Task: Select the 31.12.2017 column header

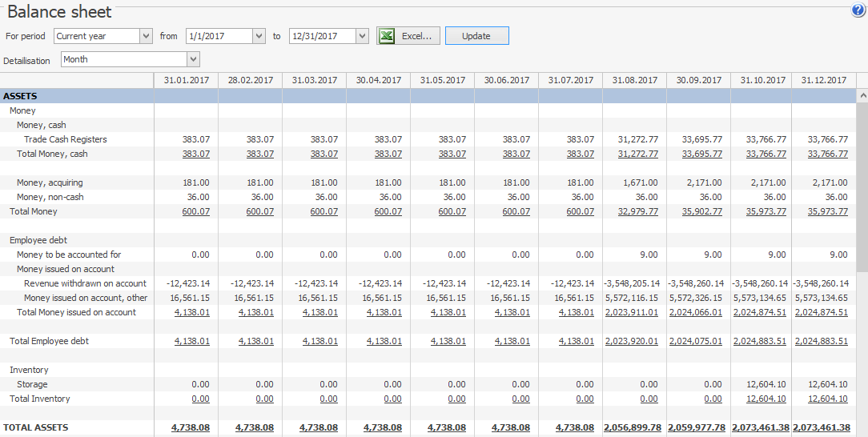Action: pyautogui.click(x=825, y=80)
